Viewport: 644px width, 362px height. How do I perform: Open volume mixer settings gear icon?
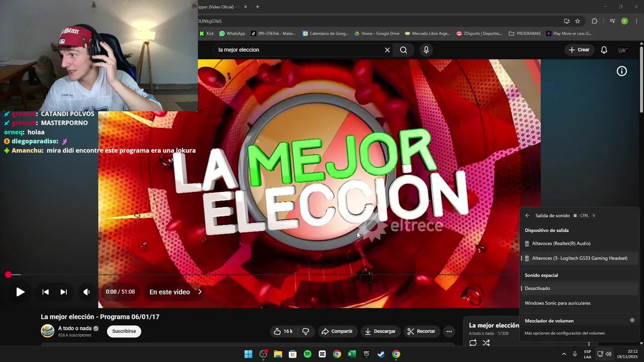coord(632,320)
